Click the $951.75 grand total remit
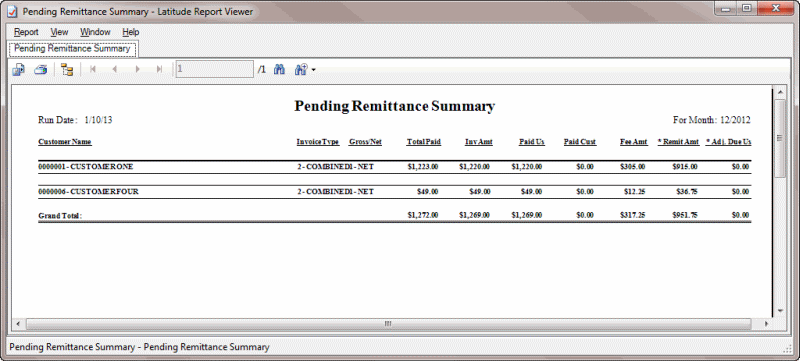The width and height of the screenshot is (800, 361). click(x=685, y=215)
